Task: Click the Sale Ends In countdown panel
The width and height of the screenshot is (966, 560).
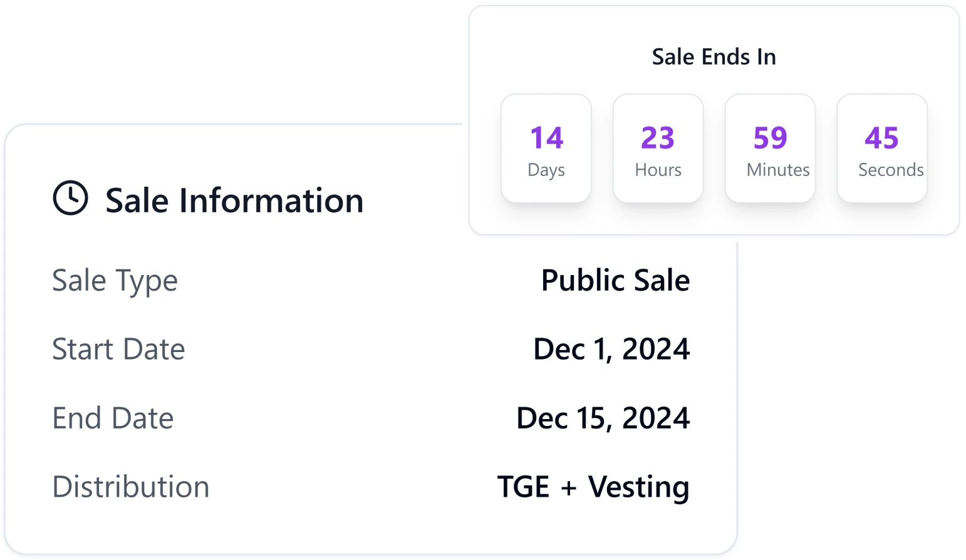Action: (714, 119)
